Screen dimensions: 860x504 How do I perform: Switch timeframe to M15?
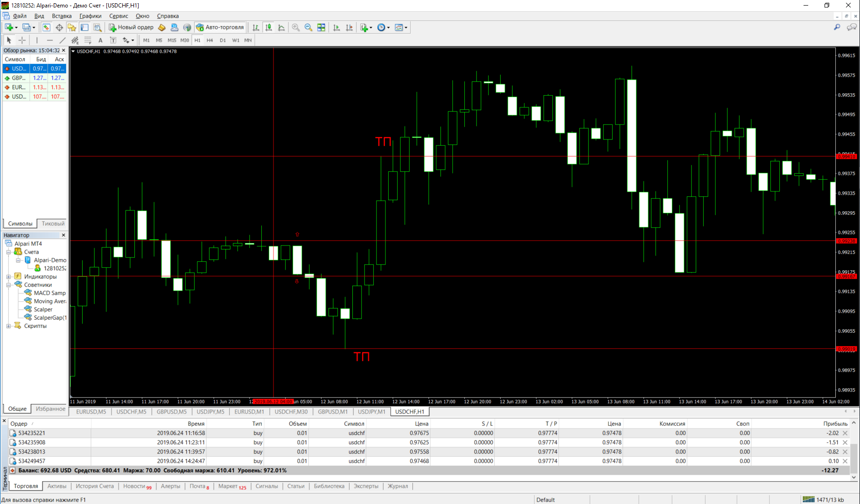coord(172,40)
